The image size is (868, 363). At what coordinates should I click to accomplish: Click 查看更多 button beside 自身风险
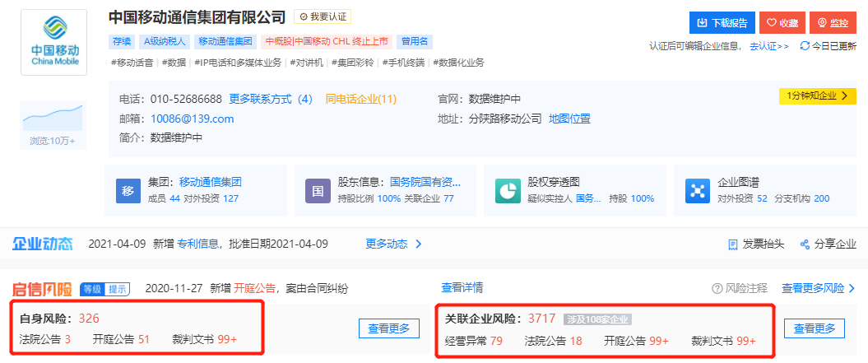[x=389, y=328]
